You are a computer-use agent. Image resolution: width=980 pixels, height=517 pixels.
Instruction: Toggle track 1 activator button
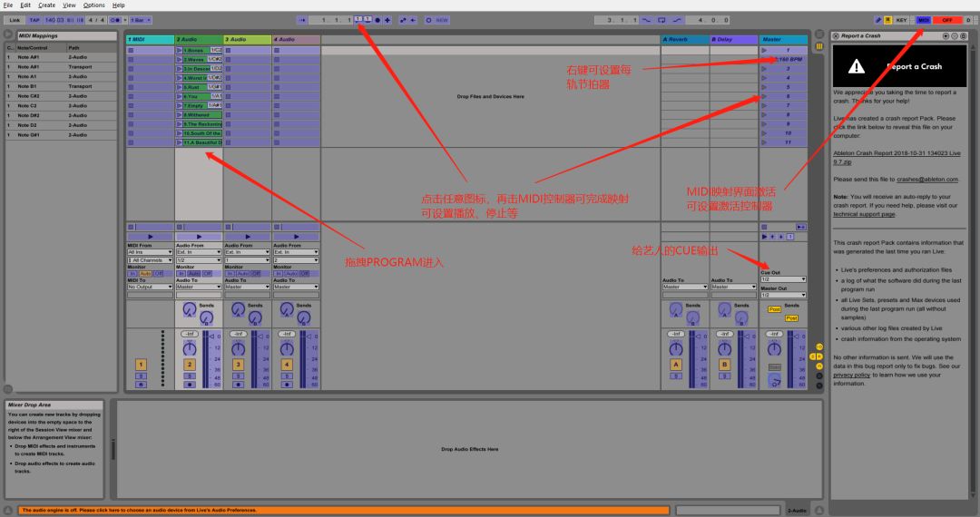[x=142, y=365]
